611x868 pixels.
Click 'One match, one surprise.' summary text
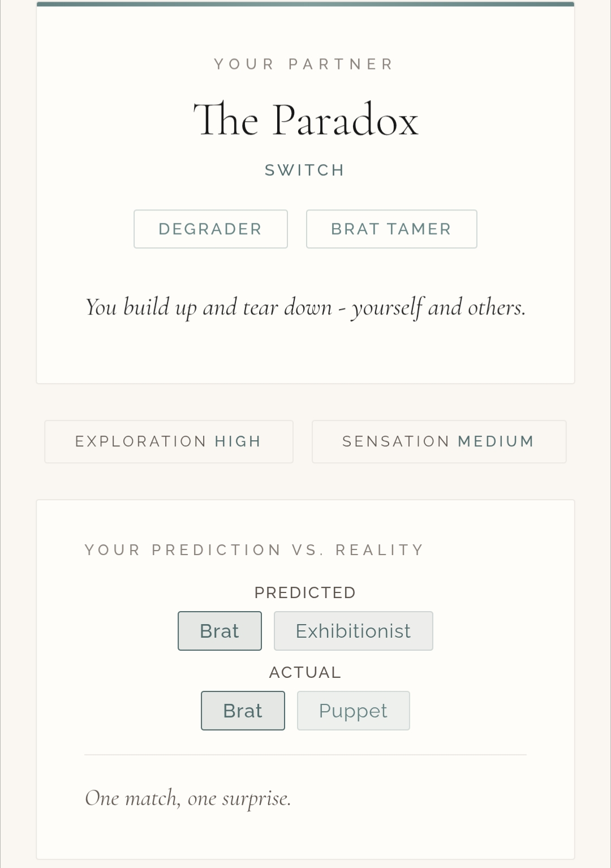(188, 798)
